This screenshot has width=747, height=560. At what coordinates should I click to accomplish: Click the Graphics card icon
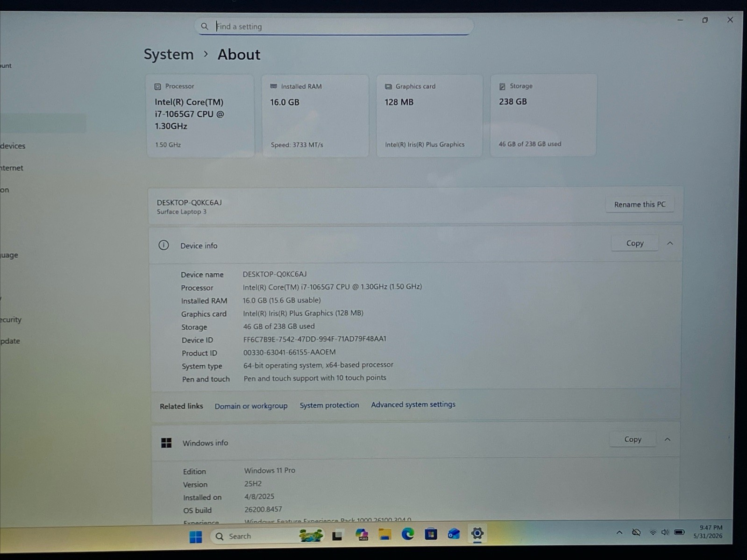[388, 86]
